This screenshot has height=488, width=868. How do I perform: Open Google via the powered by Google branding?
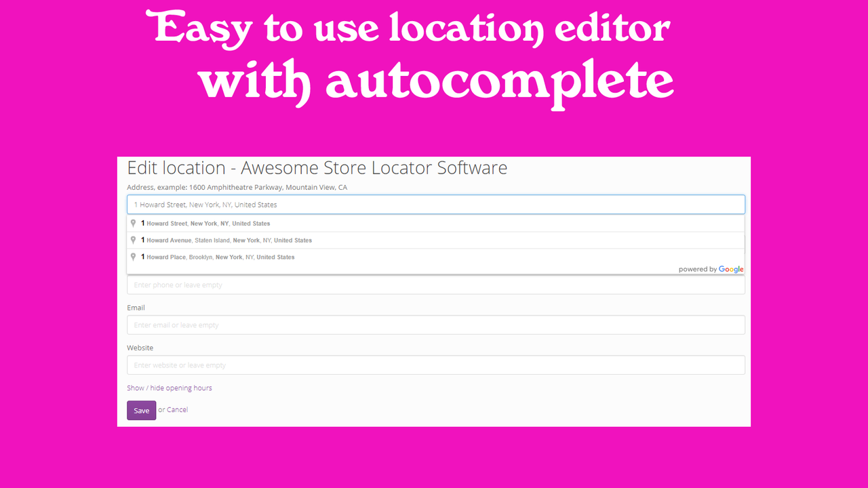711,269
